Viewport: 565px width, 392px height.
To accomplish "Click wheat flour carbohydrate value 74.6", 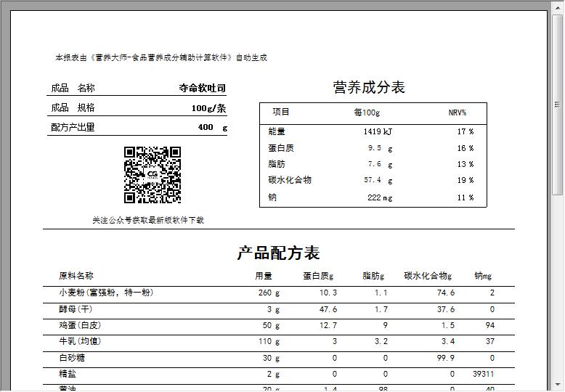I will coord(445,293).
